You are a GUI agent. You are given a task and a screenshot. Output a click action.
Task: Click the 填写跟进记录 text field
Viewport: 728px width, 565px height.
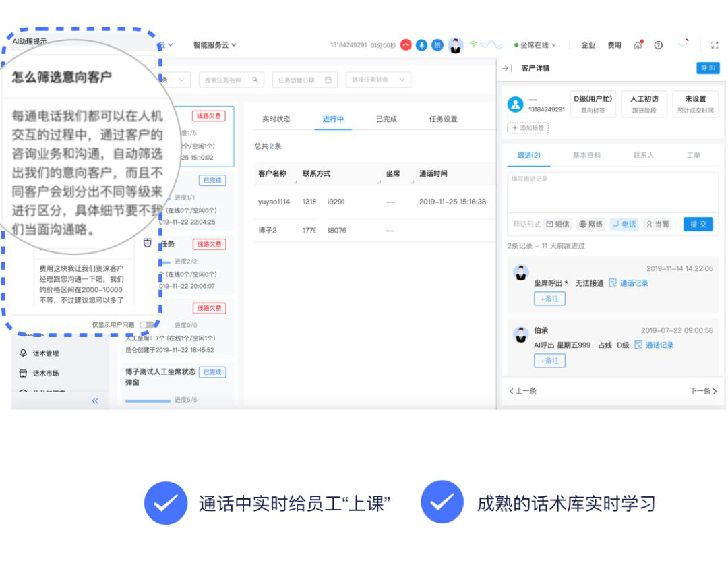(612, 192)
